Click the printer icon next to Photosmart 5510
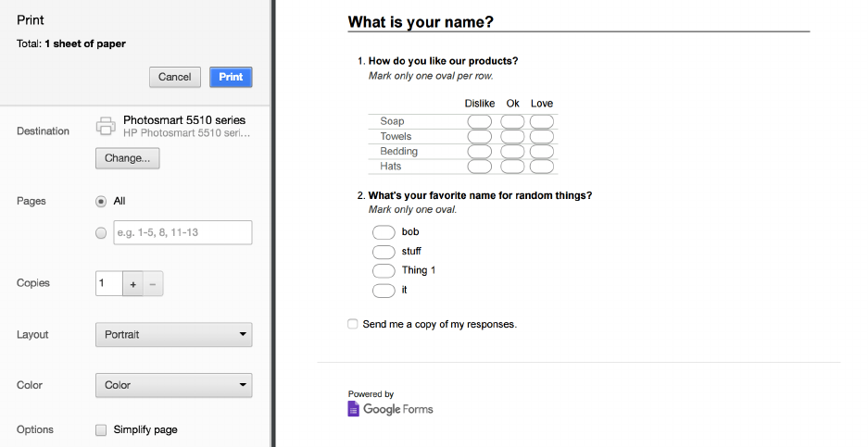 coord(107,127)
